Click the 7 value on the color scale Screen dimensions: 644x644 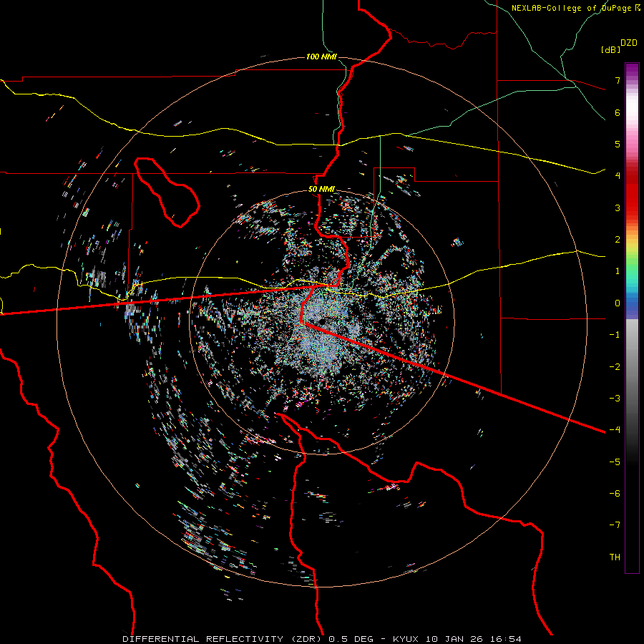point(618,80)
